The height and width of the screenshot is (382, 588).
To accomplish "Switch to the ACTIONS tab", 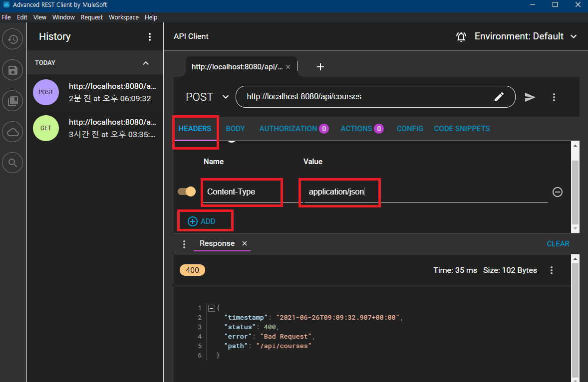I will point(362,129).
